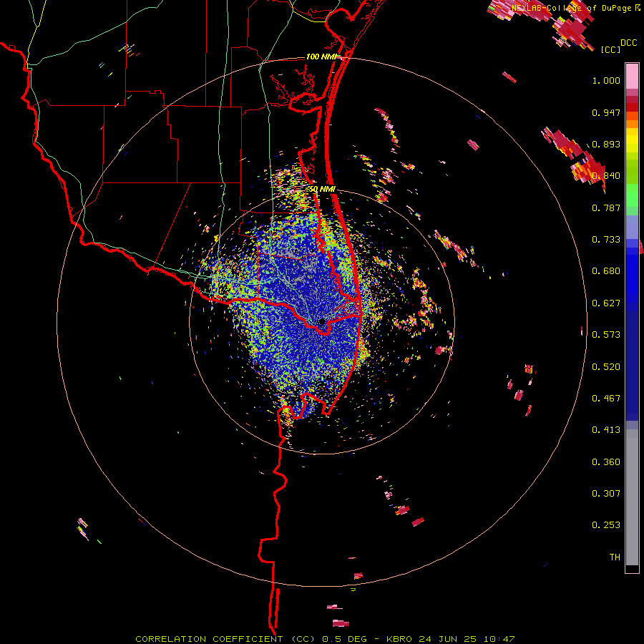Click the 0.893 color scale value
Screen dimensions: 644x644
(x=606, y=144)
